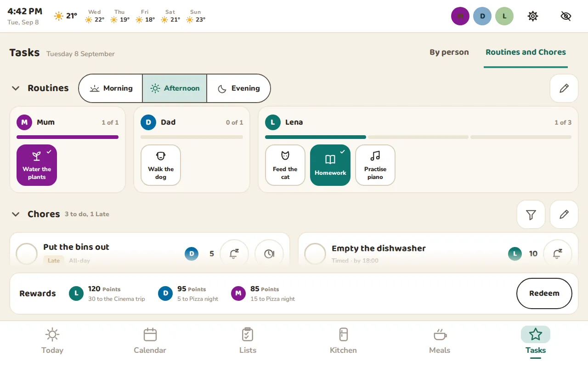Select Lena's green avatar in header
The width and height of the screenshot is (588, 368).
pos(504,16)
